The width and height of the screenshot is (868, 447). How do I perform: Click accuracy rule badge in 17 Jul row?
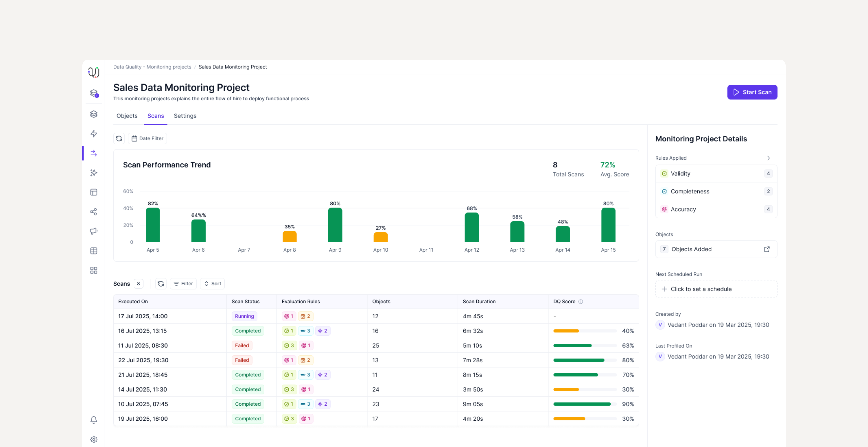tap(289, 316)
